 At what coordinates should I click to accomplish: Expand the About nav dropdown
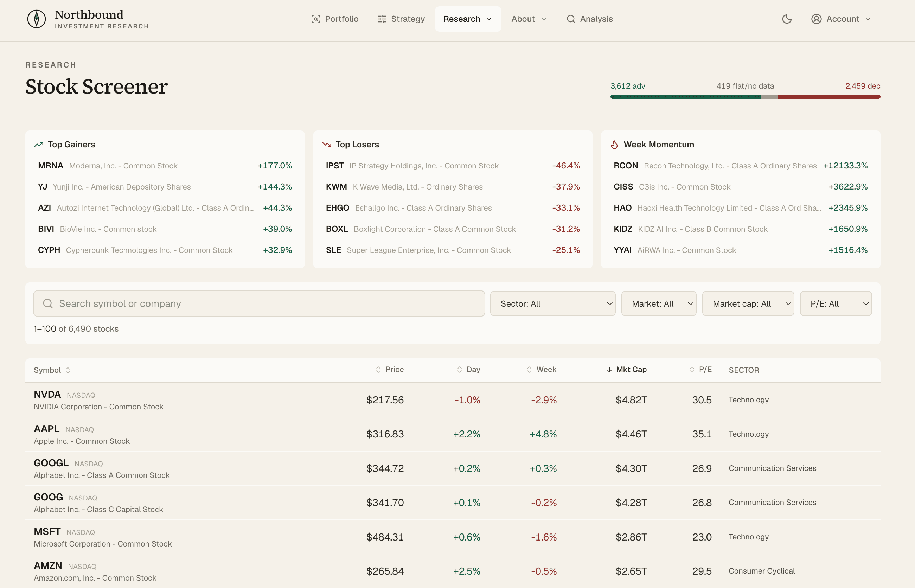tap(529, 19)
